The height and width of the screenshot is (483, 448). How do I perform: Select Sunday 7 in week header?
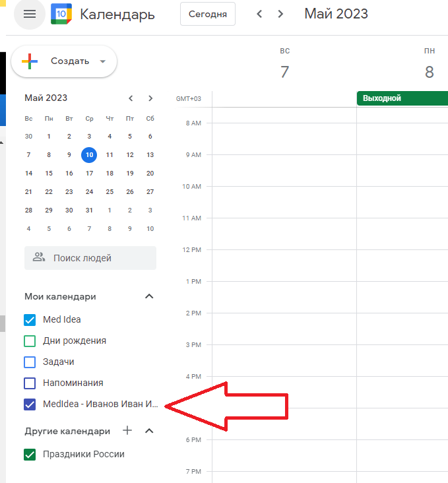(284, 72)
